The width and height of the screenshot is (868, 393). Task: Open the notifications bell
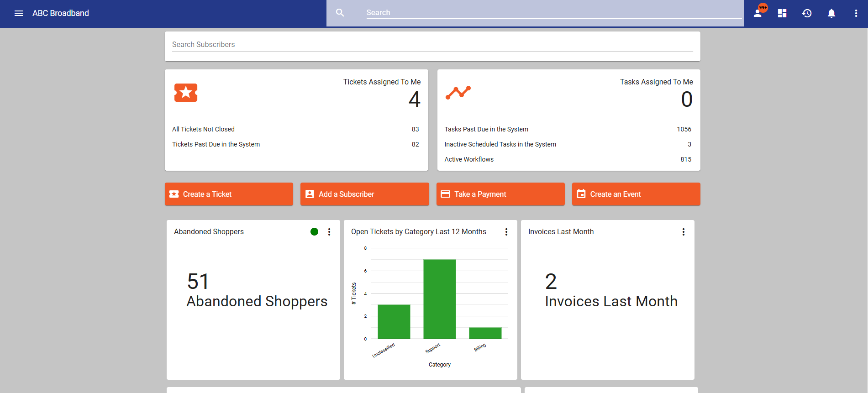(x=831, y=13)
